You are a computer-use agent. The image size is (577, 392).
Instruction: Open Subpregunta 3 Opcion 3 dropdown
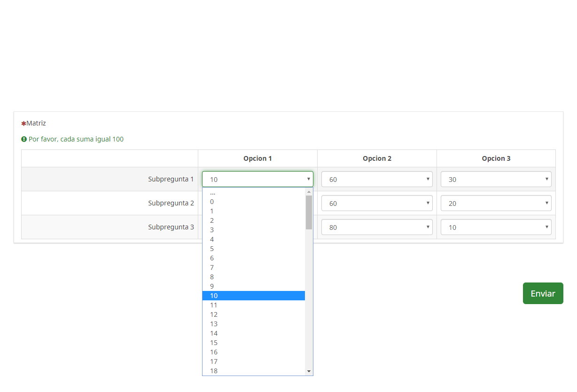click(496, 227)
